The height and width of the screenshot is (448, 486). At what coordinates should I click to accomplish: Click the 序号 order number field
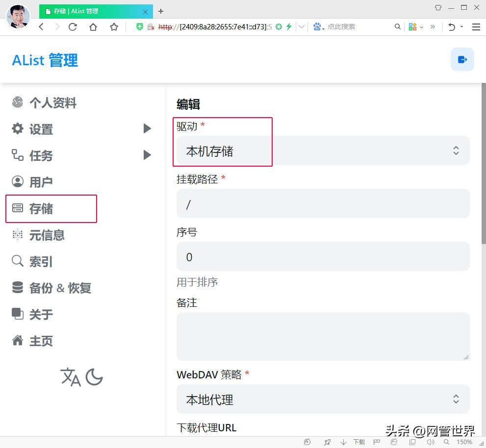(323, 256)
